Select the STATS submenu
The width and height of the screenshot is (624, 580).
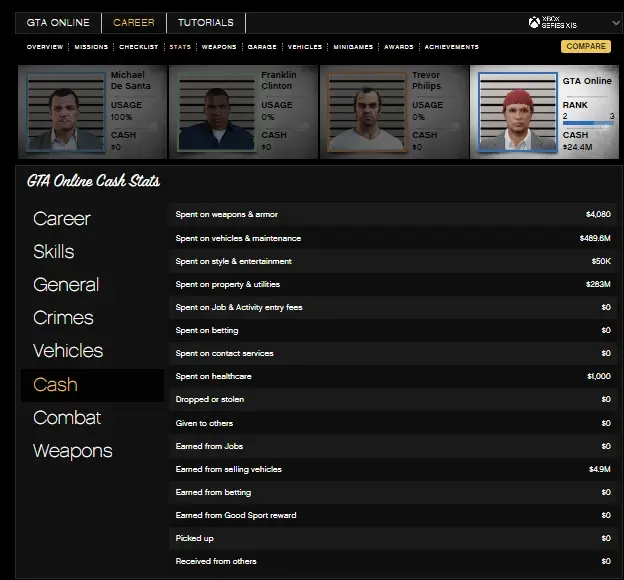180,47
